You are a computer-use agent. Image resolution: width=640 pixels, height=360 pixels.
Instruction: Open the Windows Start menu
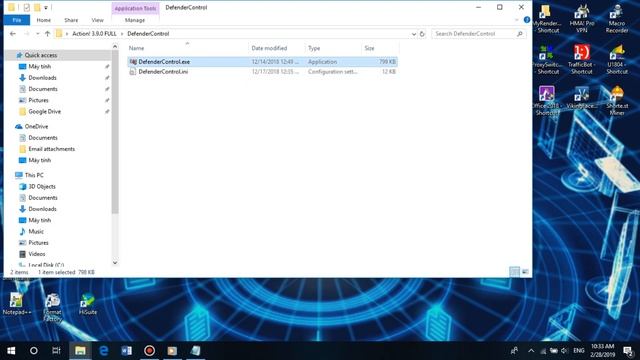coord(11,351)
